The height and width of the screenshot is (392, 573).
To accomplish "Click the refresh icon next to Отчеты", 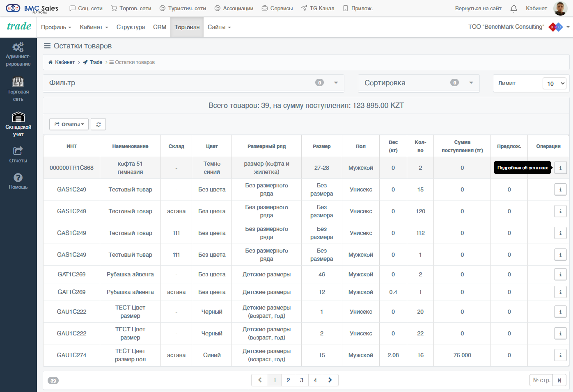I will click(99, 124).
